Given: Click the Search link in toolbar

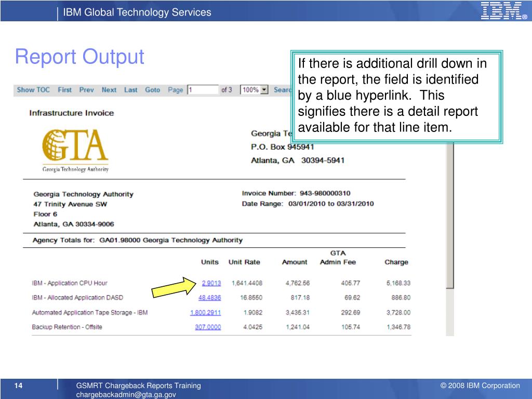Looking at the screenshot, I should tap(282, 90).
